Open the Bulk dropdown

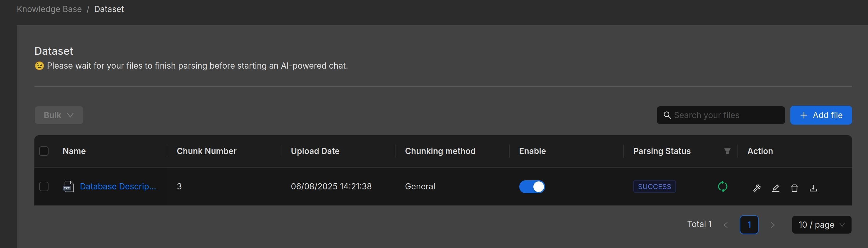click(x=59, y=115)
